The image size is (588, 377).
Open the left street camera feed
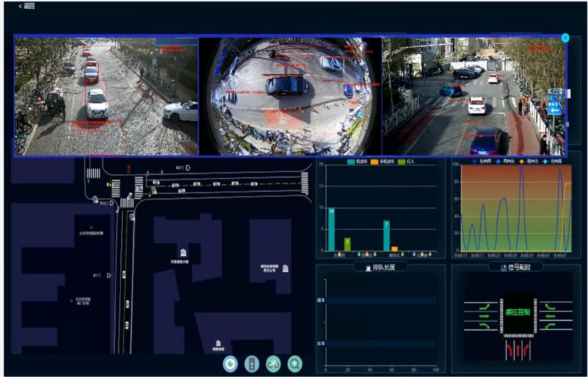pyautogui.click(x=107, y=96)
